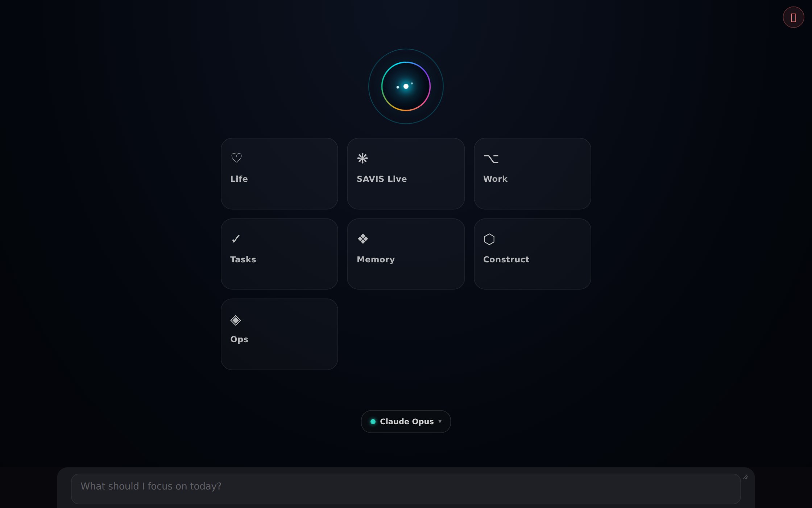Screen dimensions: 812x508
Task: Select the Tasks card label
Action: click(x=243, y=259)
